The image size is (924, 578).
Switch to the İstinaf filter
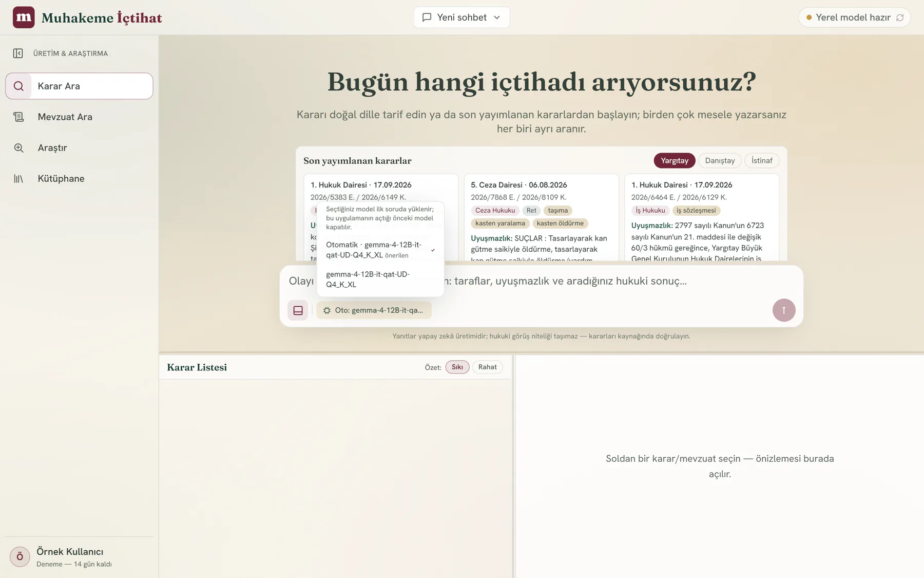[762, 161]
